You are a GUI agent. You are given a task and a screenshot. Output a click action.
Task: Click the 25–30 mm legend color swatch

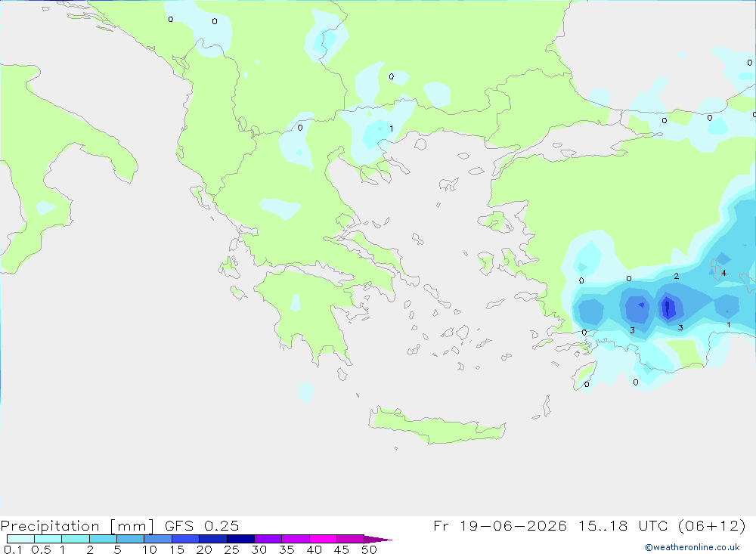click(240, 539)
